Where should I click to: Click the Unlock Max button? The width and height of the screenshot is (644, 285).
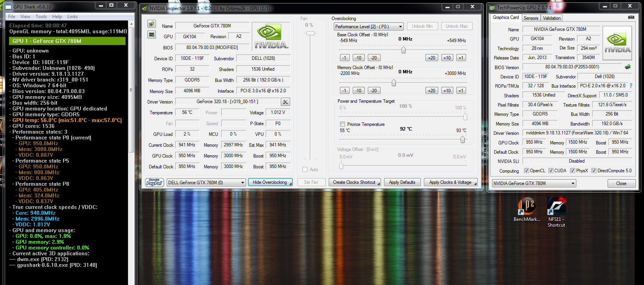pos(456,26)
